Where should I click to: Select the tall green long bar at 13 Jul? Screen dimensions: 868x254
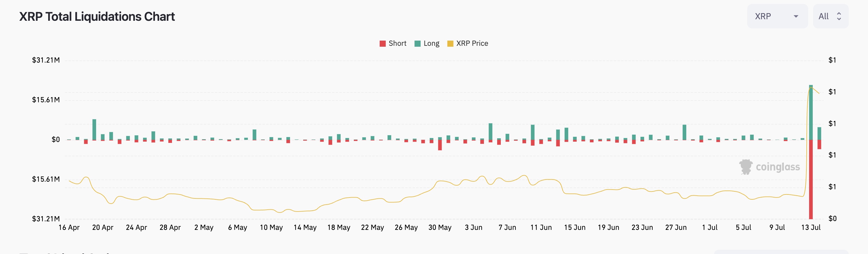coord(811,113)
